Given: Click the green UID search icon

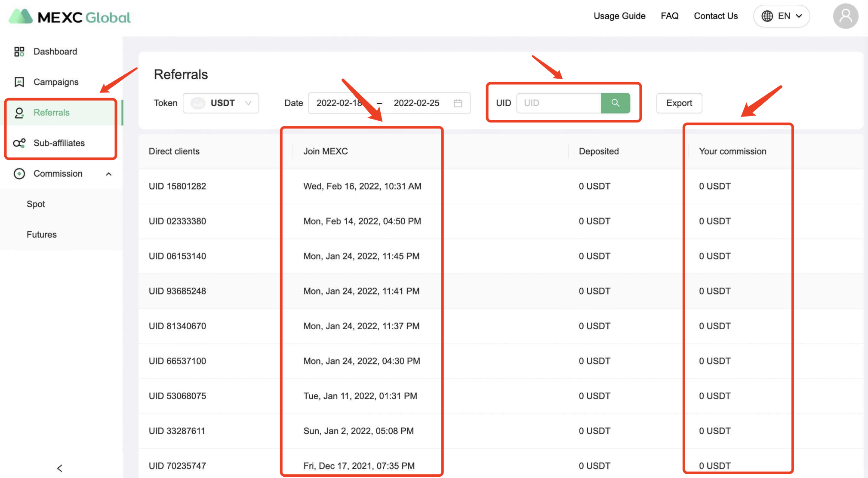Looking at the screenshot, I should pos(615,103).
